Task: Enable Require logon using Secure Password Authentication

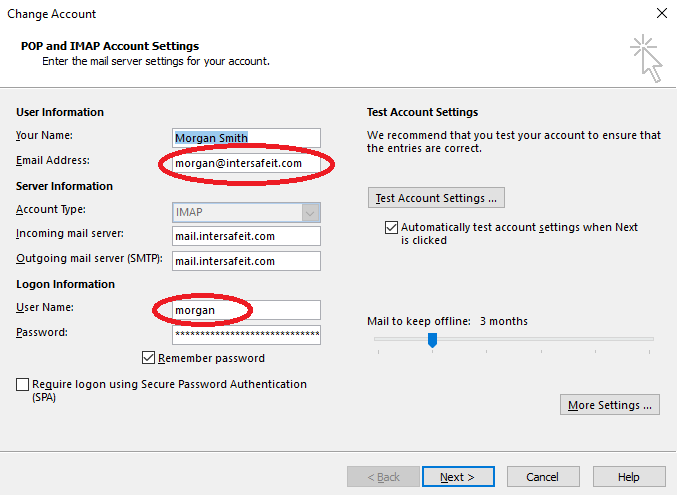Action: pos(22,384)
